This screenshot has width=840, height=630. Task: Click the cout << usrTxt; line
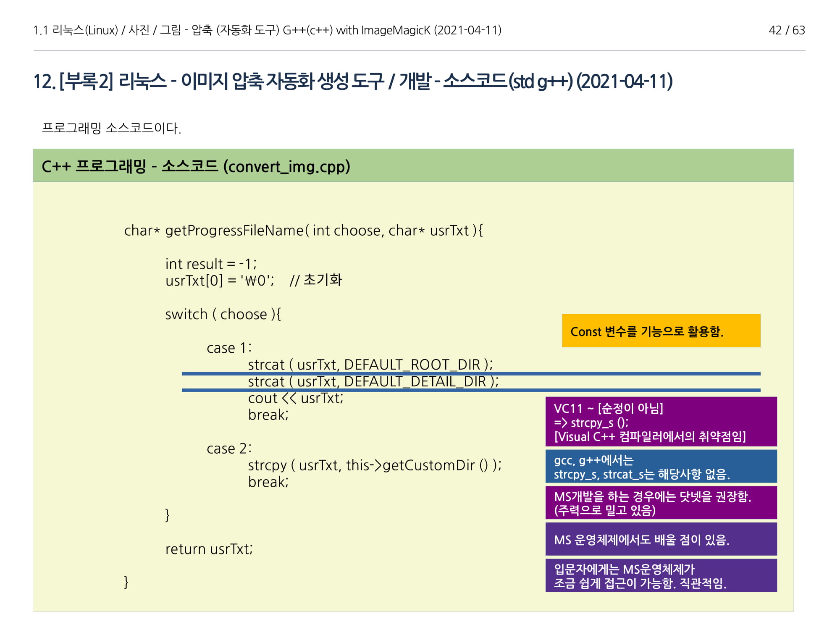pyautogui.click(x=295, y=398)
